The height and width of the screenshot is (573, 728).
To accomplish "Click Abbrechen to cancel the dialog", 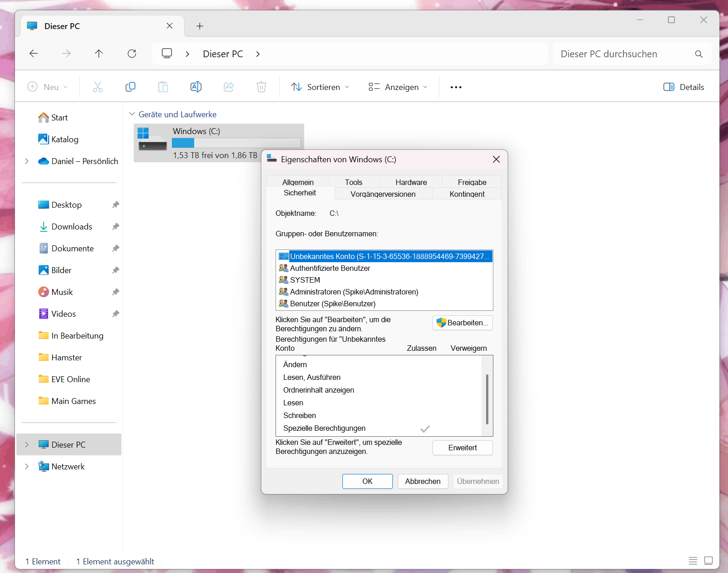I will tap(423, 481).
